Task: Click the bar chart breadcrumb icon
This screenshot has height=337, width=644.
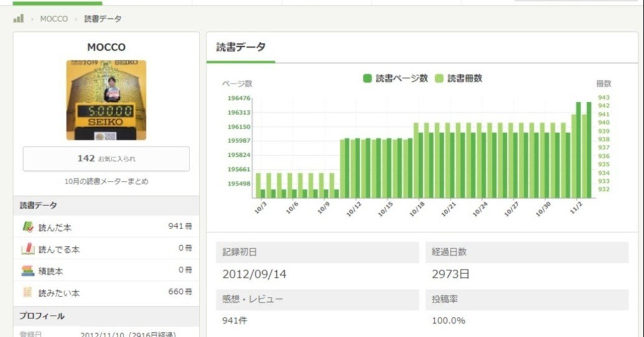Action: click(19, 19)
